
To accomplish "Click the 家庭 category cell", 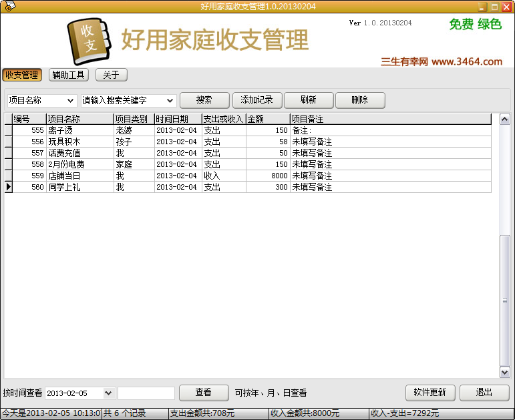I will click(x=134, y=164).
